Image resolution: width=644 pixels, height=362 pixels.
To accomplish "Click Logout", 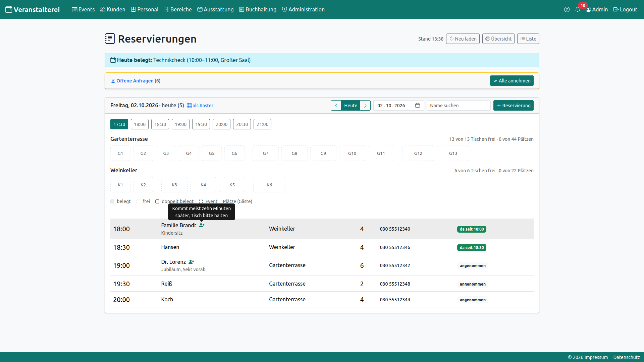I will [625, 9].
